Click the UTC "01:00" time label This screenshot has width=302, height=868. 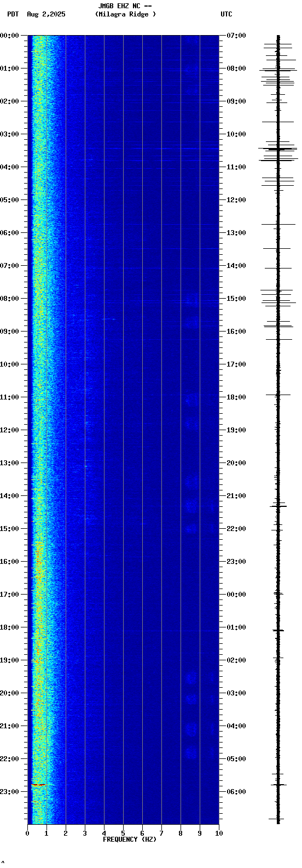tap(236, 627)
